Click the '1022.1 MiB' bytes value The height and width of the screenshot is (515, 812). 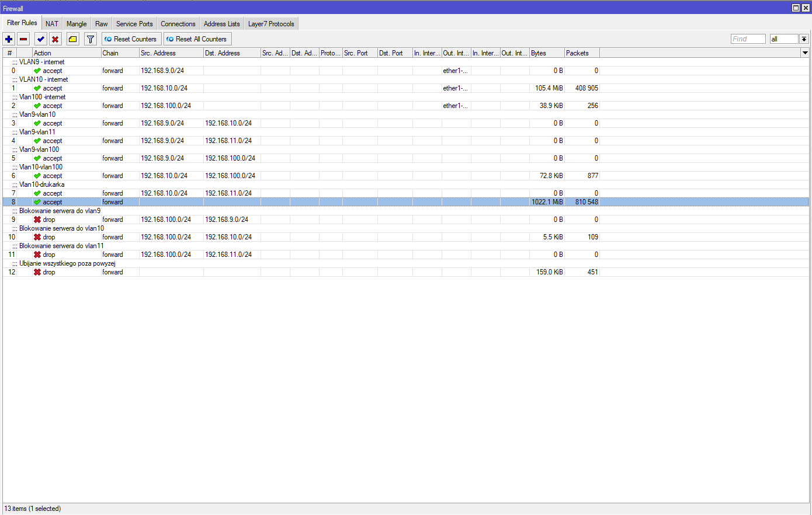coord(547,202)
